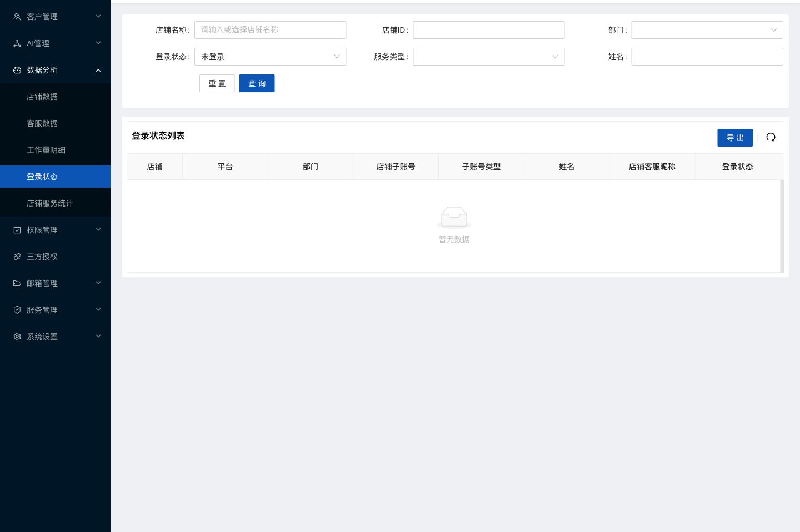Click the customer management user icon

point(17,17)
